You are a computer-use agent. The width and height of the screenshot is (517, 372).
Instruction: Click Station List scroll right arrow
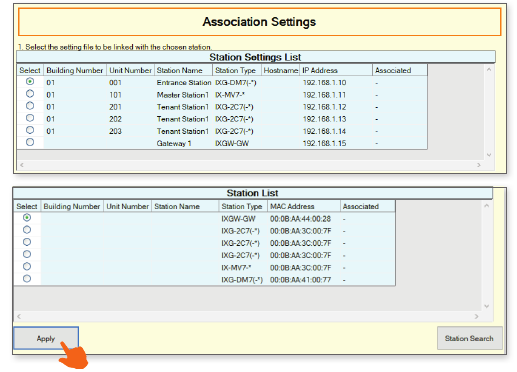(476, 316)
